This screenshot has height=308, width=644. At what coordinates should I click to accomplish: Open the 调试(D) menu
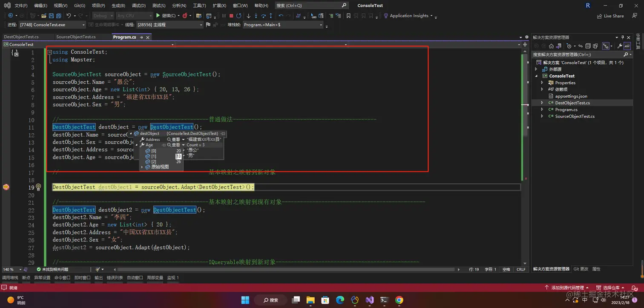[138, 6]
